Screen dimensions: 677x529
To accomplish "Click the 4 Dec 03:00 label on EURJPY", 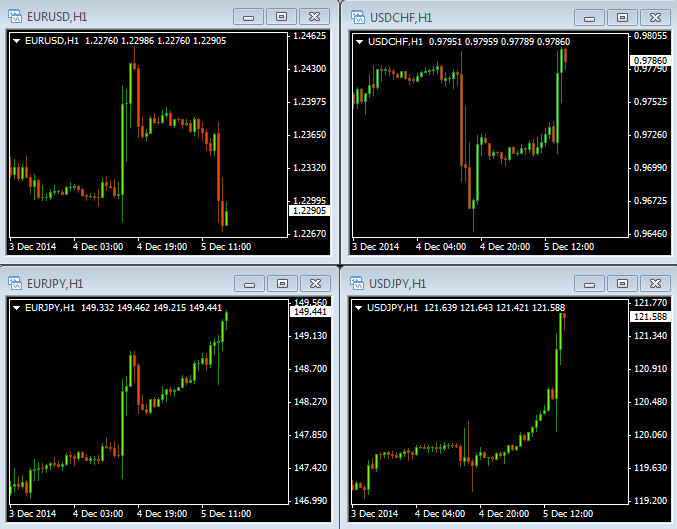I will tap(98, 513).
